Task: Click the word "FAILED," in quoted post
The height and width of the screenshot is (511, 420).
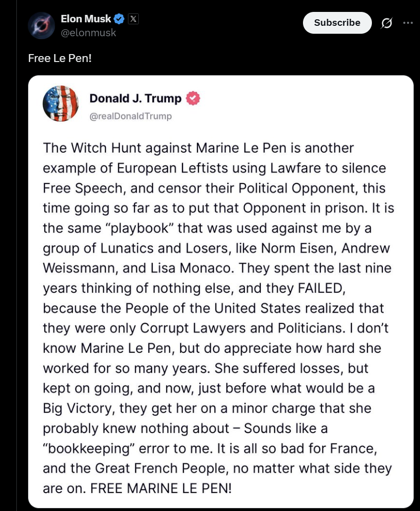Action: (x=322, y=288)
